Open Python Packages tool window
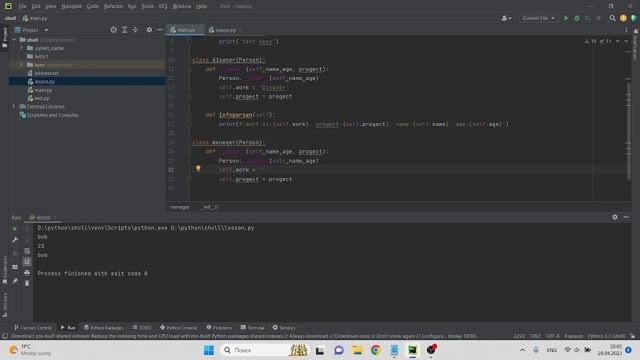 [x=103, y=327]
